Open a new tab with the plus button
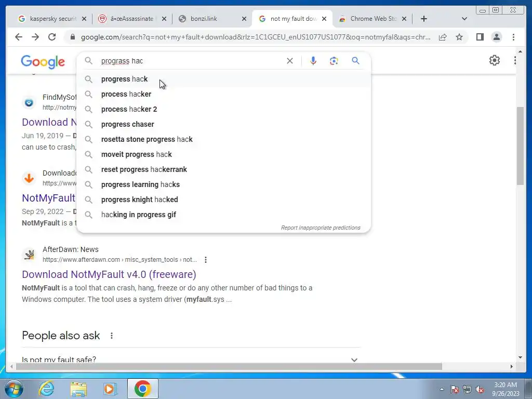Viewport: 532px width, 399px height. pyautogui.click(x=424, y=19)
